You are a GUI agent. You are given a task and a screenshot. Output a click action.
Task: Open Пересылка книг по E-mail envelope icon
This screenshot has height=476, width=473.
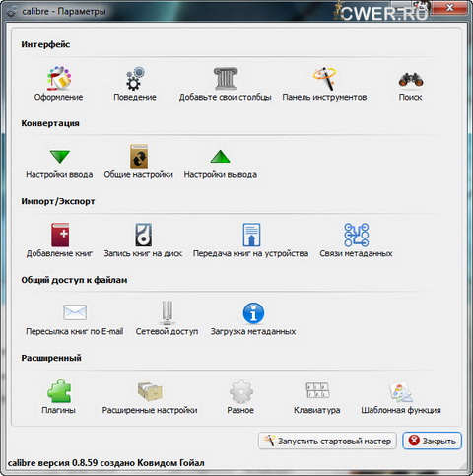click(75, 312)
